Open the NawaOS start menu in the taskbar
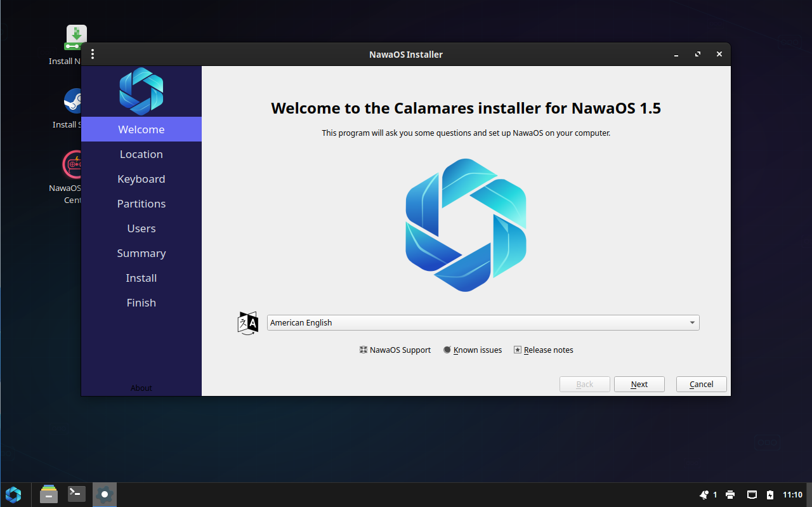 coord(13,494)
